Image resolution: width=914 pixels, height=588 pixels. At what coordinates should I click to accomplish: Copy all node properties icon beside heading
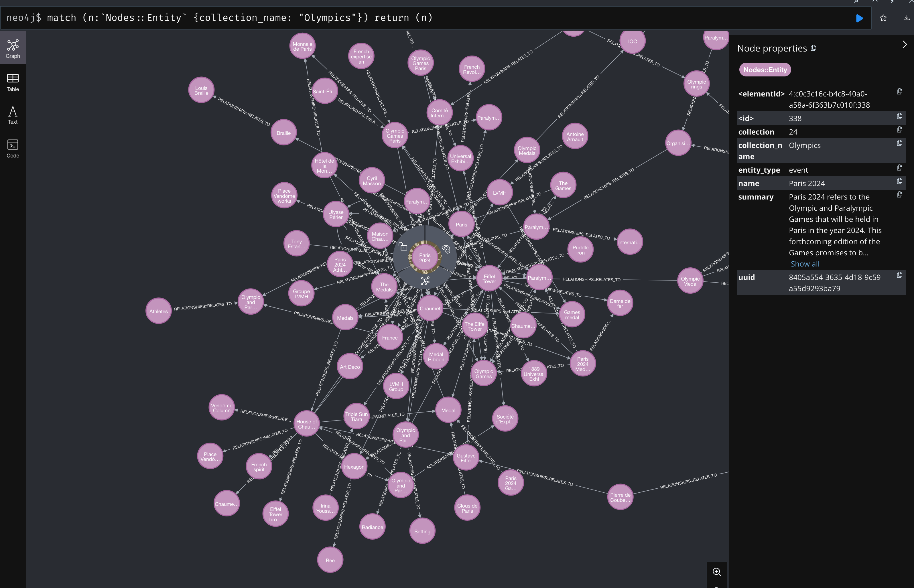(x=813, y=48)
